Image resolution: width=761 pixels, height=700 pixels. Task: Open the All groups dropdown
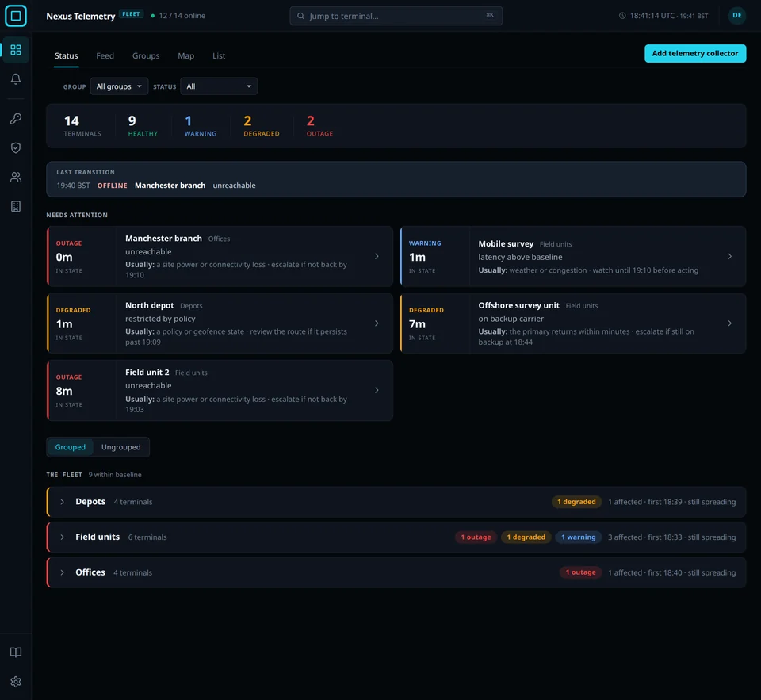click(119, 86)
